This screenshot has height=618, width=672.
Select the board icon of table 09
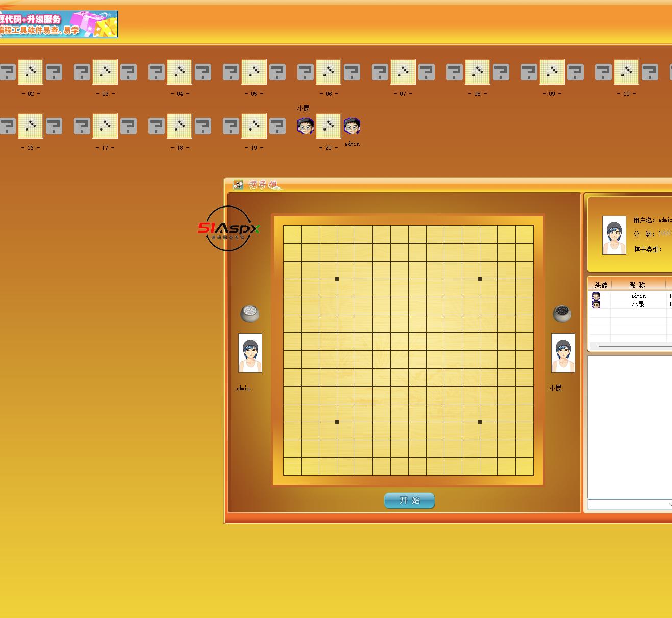tap(552, 72)
